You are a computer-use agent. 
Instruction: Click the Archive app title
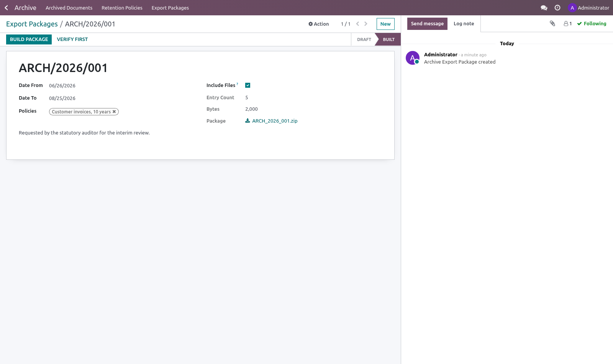(25, 8)
